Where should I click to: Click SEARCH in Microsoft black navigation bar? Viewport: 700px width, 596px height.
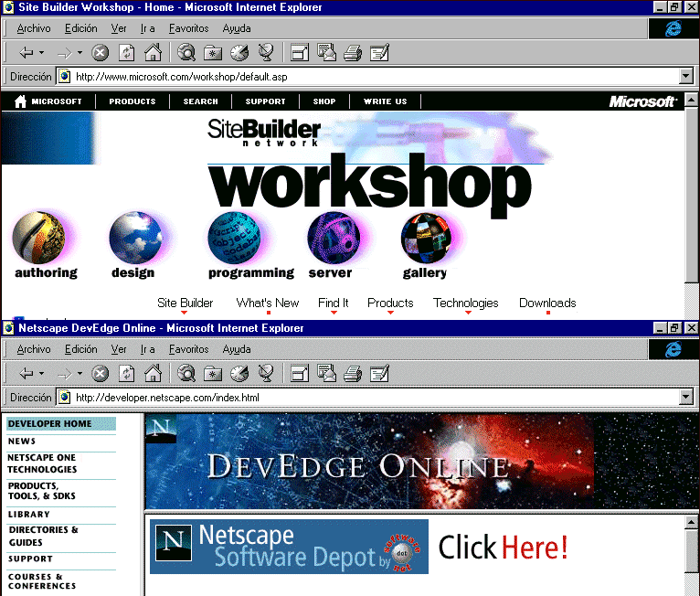(x=200, y=101)
